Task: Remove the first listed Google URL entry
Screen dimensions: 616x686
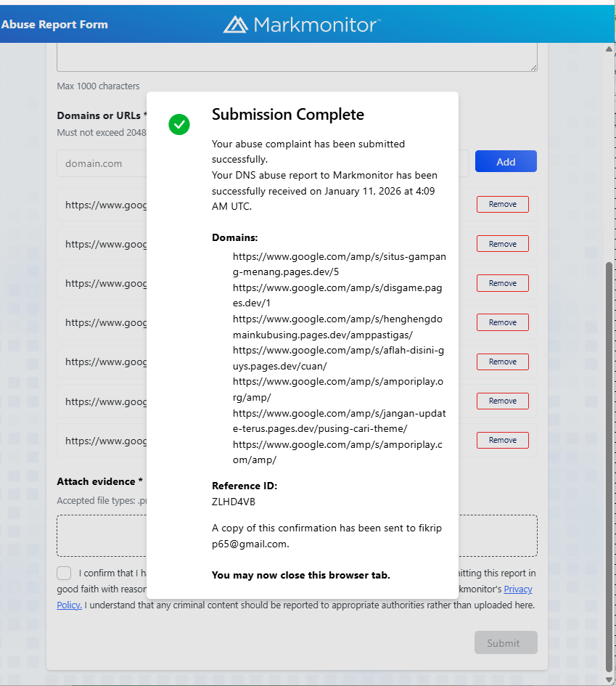Action: tap(502, 204)
